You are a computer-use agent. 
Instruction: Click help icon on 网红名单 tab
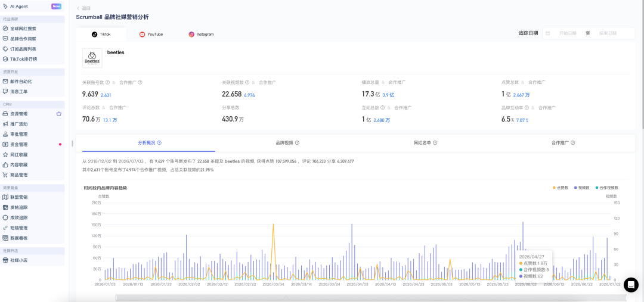pos(435,143)
